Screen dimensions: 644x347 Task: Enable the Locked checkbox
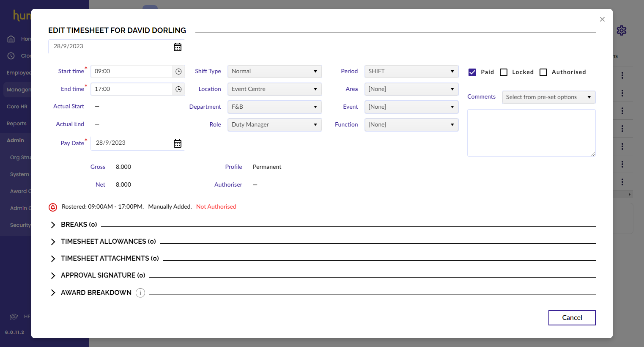pyautogui.click(x=503, y=72)
